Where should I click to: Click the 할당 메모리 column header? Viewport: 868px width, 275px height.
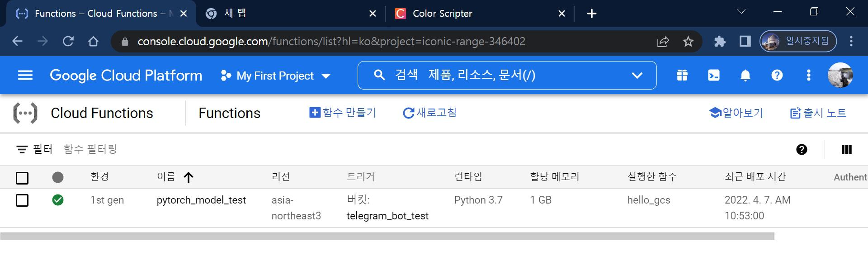click(x=555, y=177)
